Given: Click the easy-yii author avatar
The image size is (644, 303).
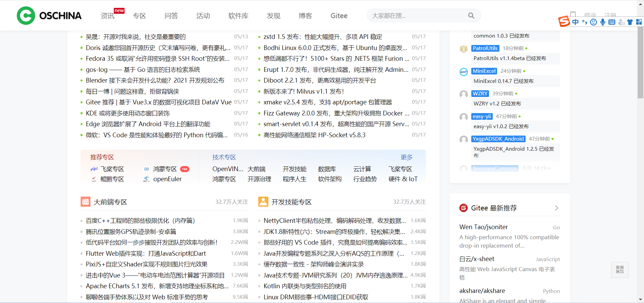Looking at the screenshot, I should click(x=464, y=117).
